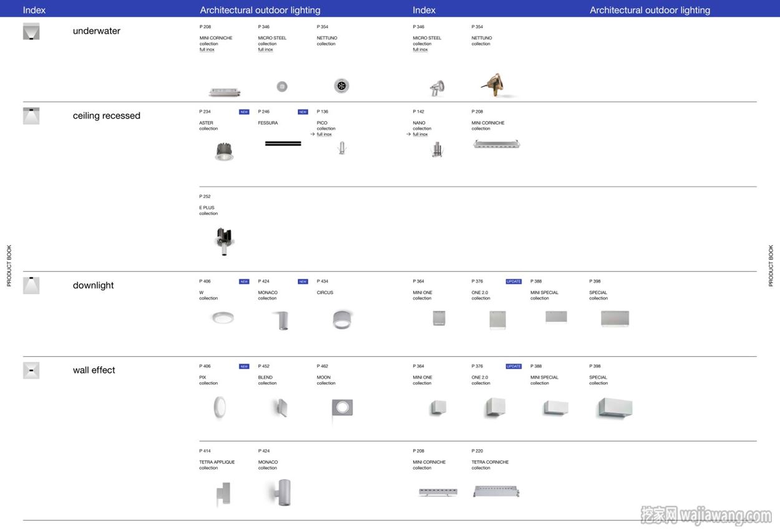Select the "wall effect" section heading
Image resolution: width=780 pixels, height=532 pixels.
[x=94, y=370]
